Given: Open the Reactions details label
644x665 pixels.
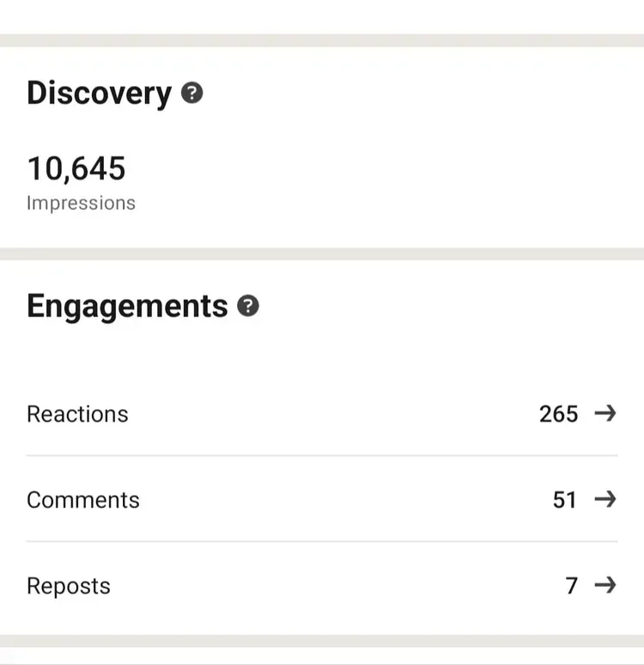Looking at the screenshot, I should [x=77, y=414].
